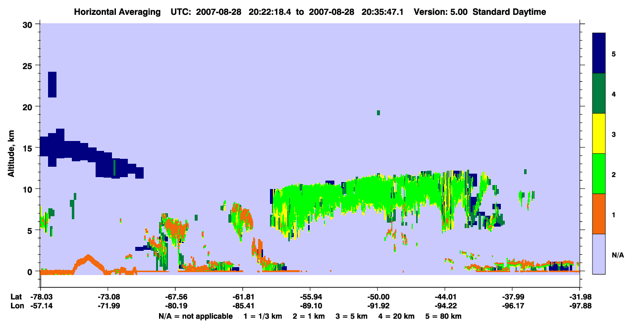Viewport: 644px width, 330px height.
Task: Click the '1 = 1/3 km' legend text
Action: pos(263,316)
